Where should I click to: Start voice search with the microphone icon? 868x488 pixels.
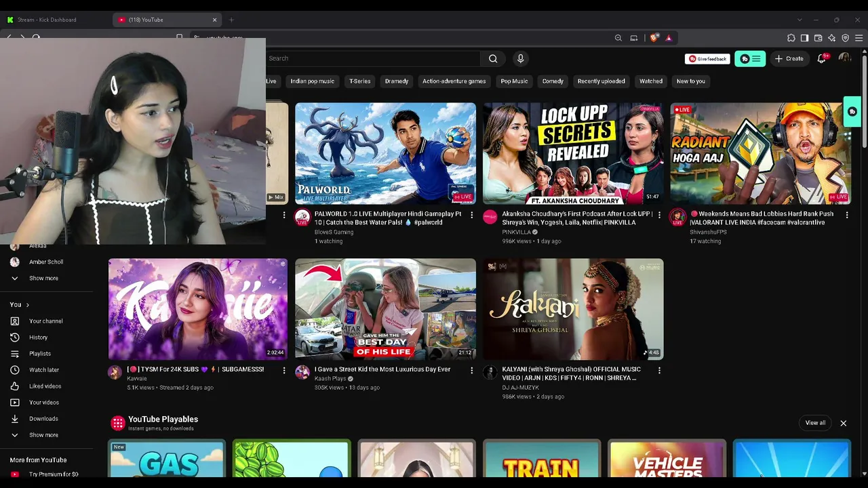tap(520, 58)
